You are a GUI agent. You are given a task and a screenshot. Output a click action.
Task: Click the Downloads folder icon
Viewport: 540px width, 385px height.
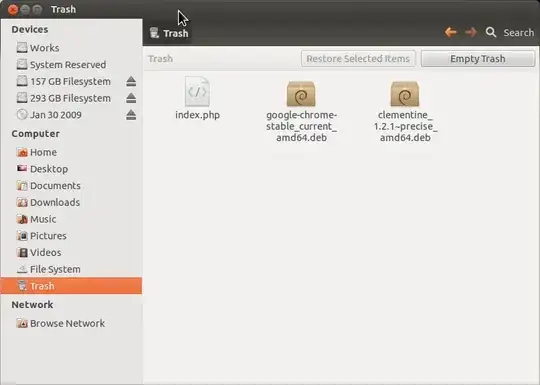22,202
